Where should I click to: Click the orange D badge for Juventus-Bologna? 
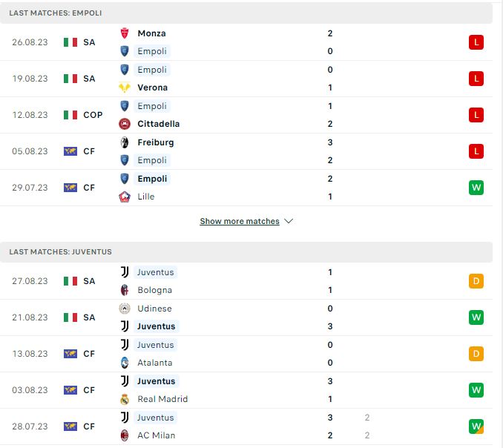(x=476, y=281)
